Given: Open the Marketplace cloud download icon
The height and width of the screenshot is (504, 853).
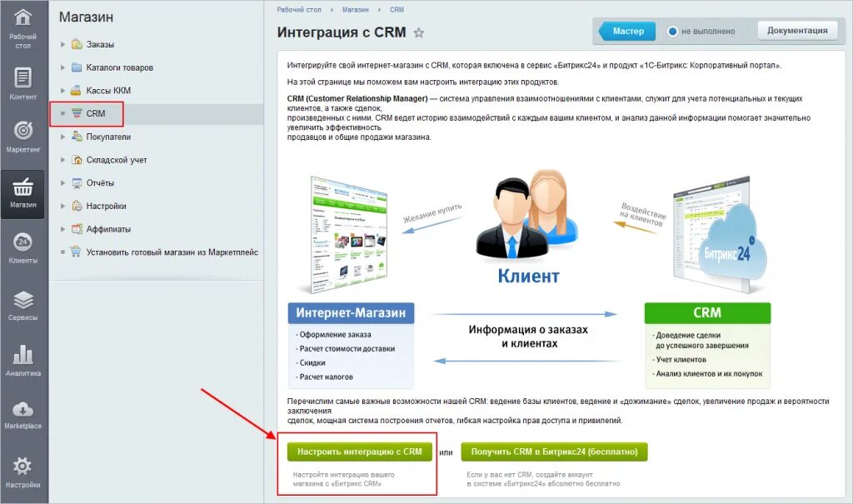Looking at the screenshot, I should click(x=22, y=409).
